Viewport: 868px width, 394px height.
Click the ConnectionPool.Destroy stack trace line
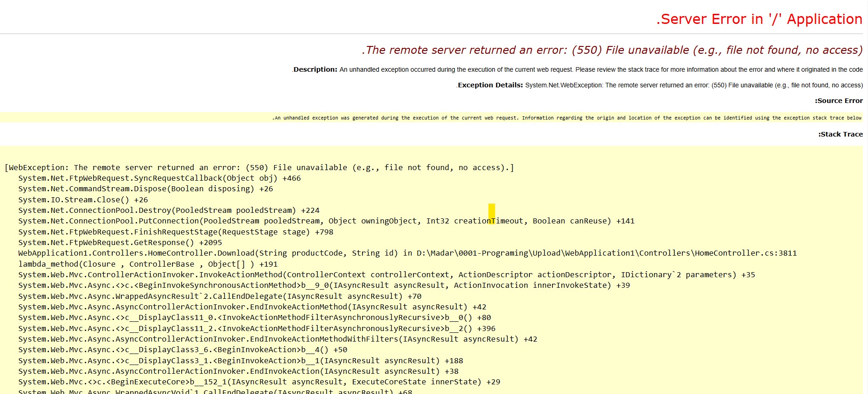click(168, 211)
